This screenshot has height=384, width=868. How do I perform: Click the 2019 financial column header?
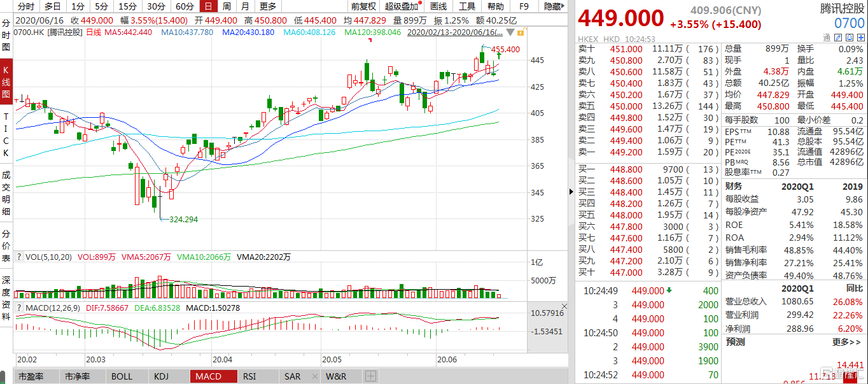[852, 187]
